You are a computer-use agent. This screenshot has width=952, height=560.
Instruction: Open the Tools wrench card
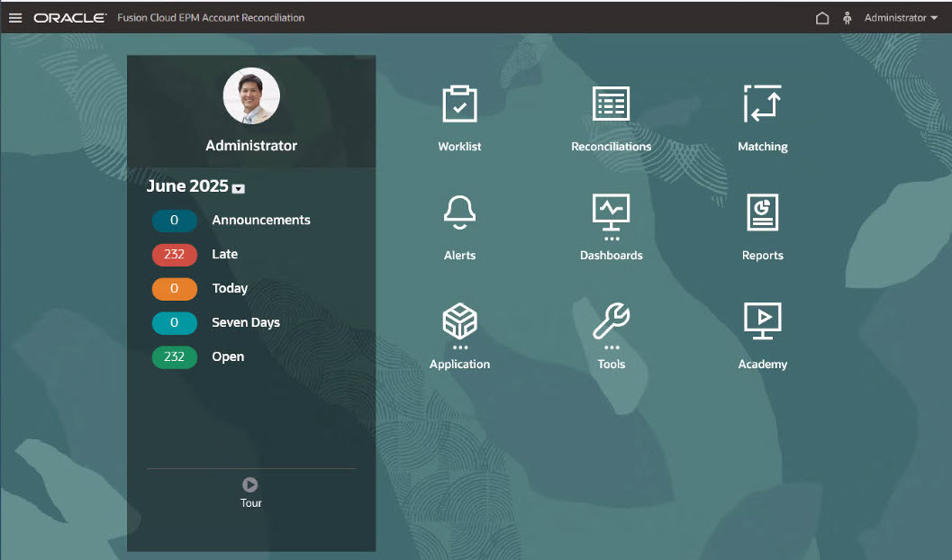tap(611, 336)
